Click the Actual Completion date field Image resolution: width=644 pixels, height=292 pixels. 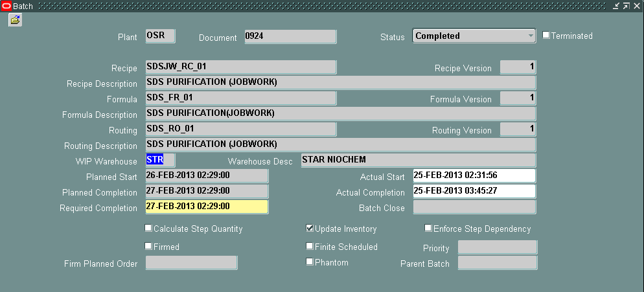(474, 192)
